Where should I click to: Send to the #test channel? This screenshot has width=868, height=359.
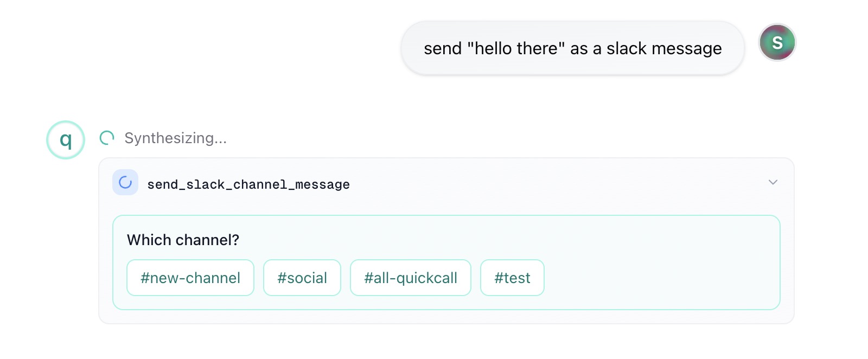pos(512,278)
